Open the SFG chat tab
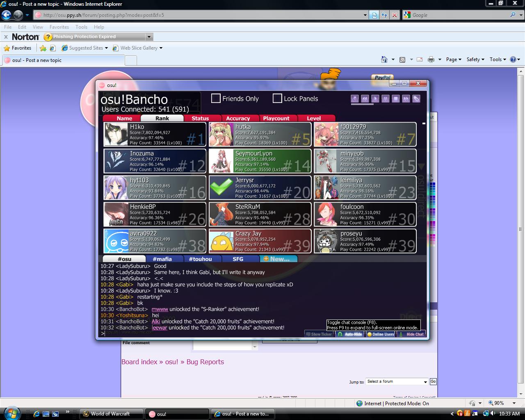525x420 pixels. coord(238,259)
